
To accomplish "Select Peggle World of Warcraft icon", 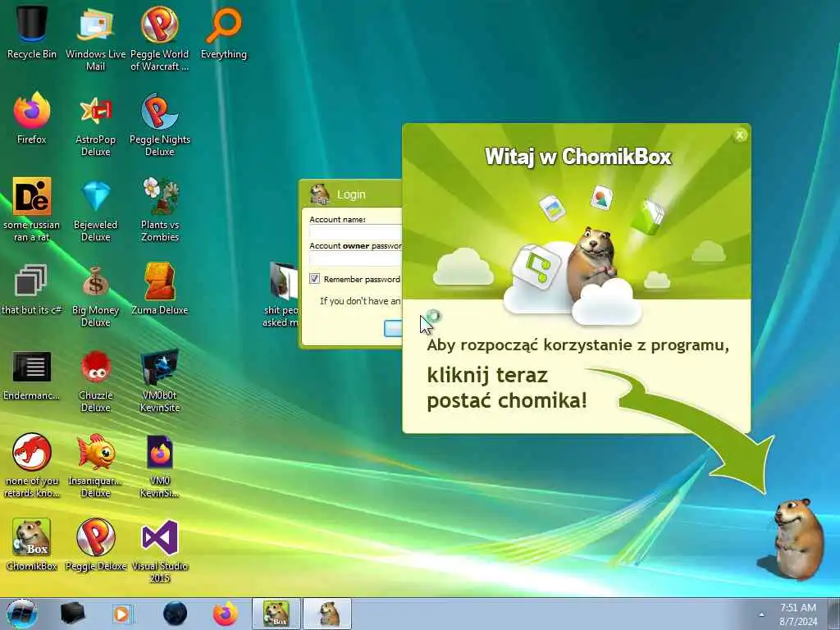I will (x=160, y=38).
